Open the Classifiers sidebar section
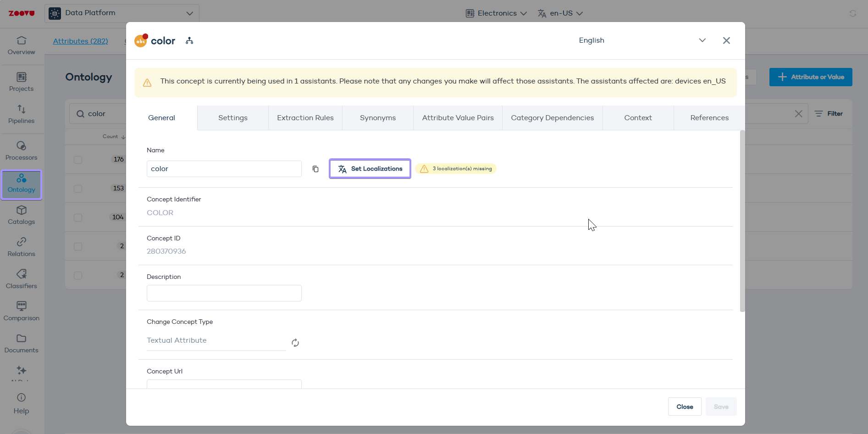Image resolution: width=868 pixels, height=434 pixels. click(22, 279)
